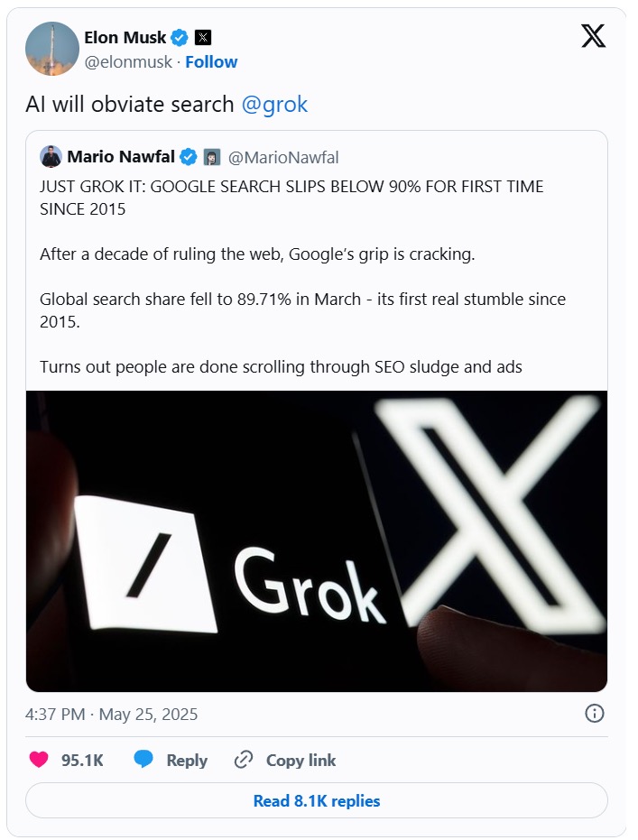Open the @elonmusk handle link
The image size is (638, 840).
(x=128, y=61)
